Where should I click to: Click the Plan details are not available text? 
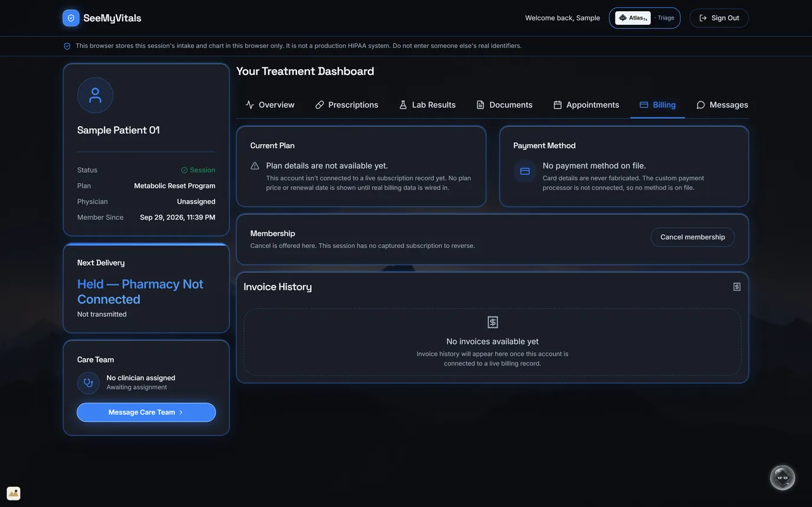pyautogui.click(x=327, y=166)
